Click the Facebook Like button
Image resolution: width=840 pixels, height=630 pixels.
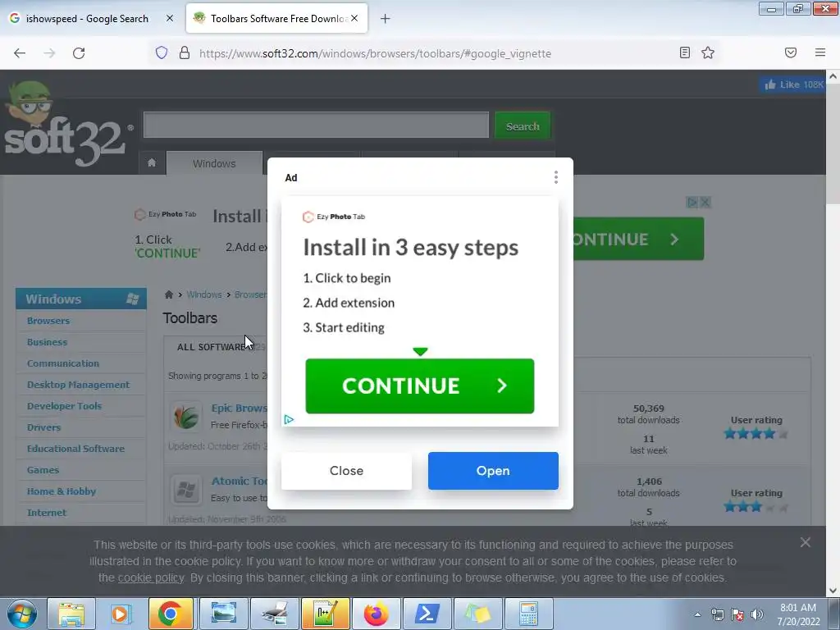(793, 84)
